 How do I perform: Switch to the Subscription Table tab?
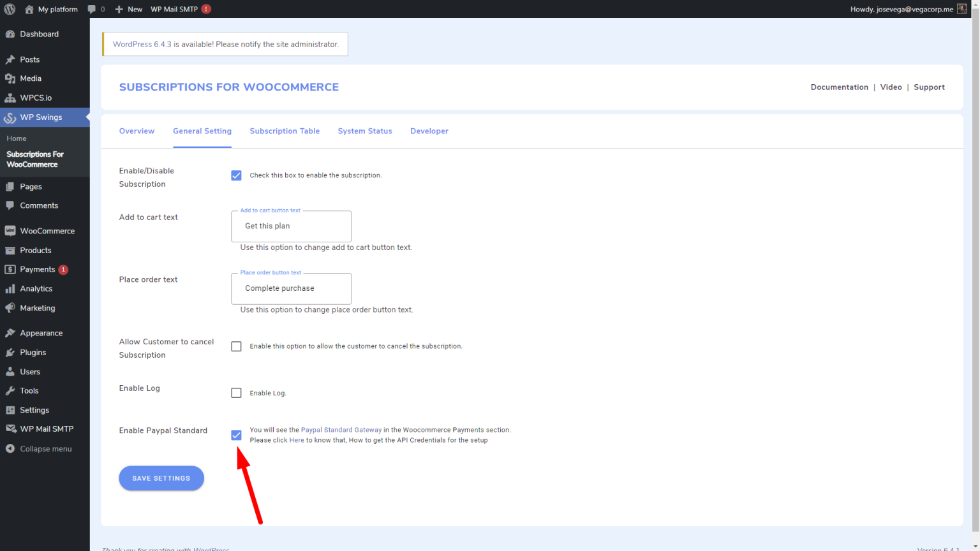[285, 131]
